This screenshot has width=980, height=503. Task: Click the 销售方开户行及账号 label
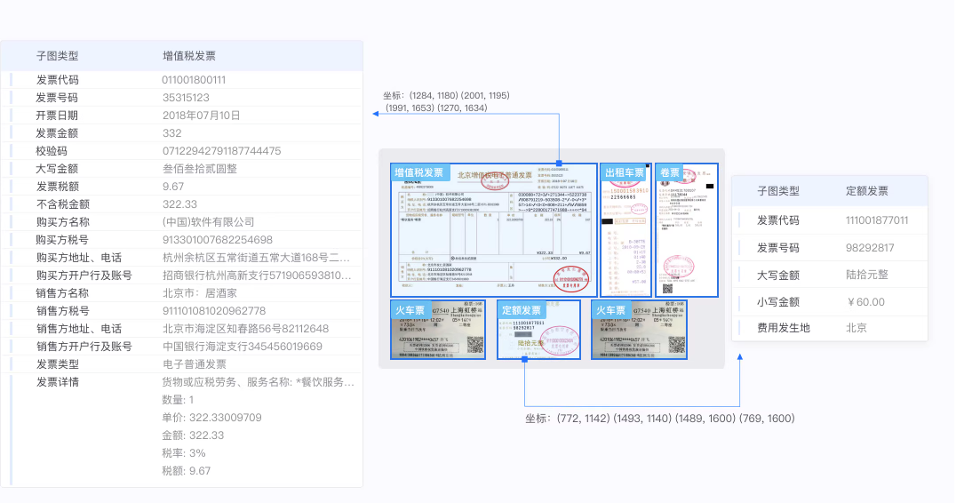point(84,347)
